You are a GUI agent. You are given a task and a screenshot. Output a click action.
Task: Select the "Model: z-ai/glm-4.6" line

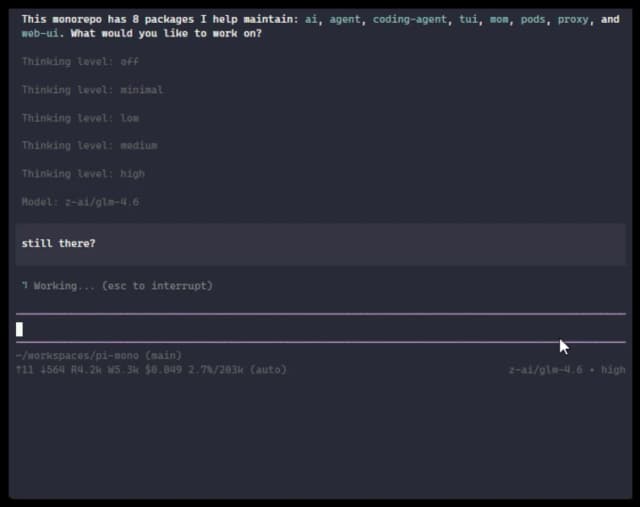click(80, 202)
